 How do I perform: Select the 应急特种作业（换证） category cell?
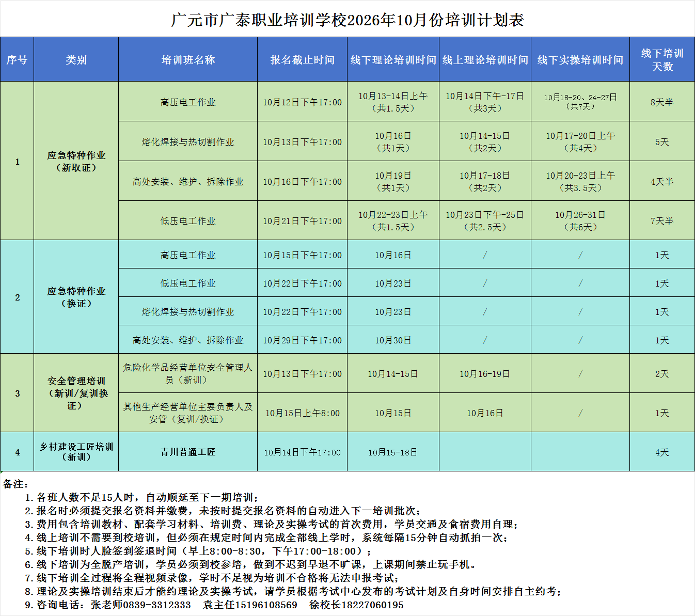point(76,297)
